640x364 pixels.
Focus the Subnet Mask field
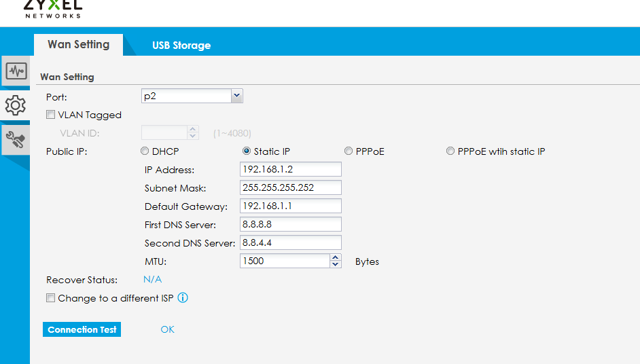[x=291, y=187]
